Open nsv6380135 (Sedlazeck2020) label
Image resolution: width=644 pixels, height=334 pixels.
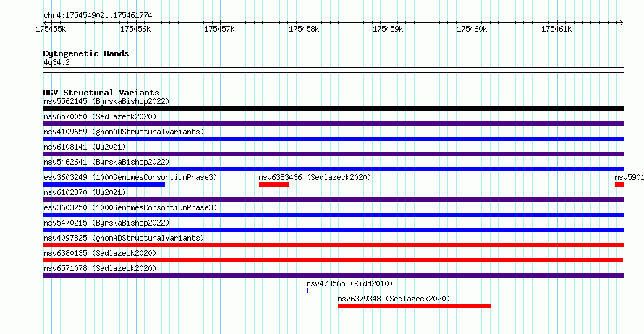coord(100,253)
